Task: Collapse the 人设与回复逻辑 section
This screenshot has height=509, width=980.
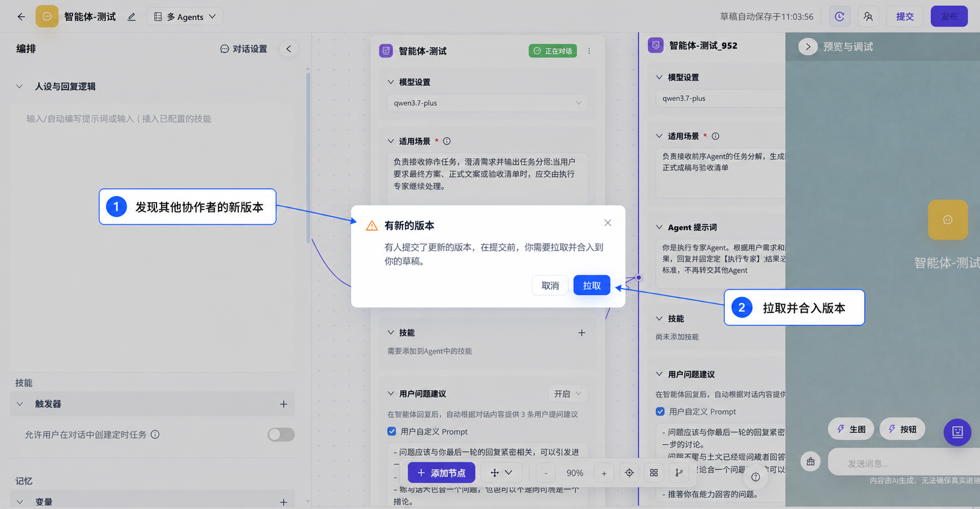Action: (19, 87)
